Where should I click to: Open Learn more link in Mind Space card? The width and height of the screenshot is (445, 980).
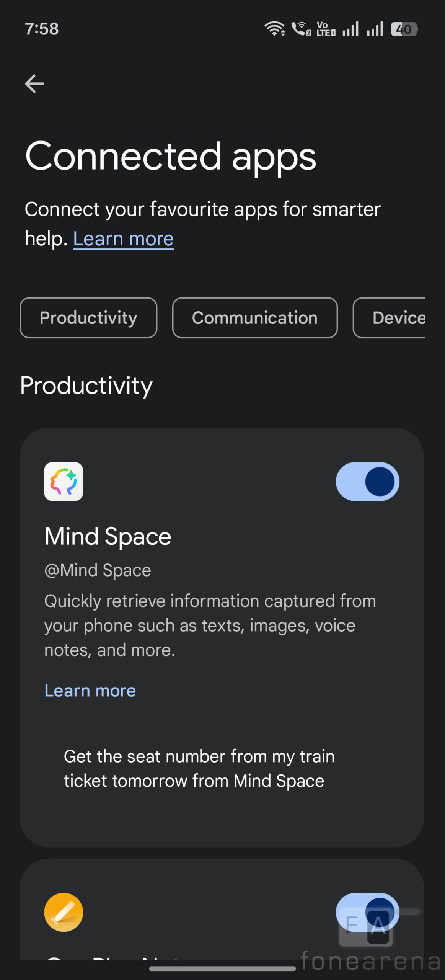[x=90, y=691]
